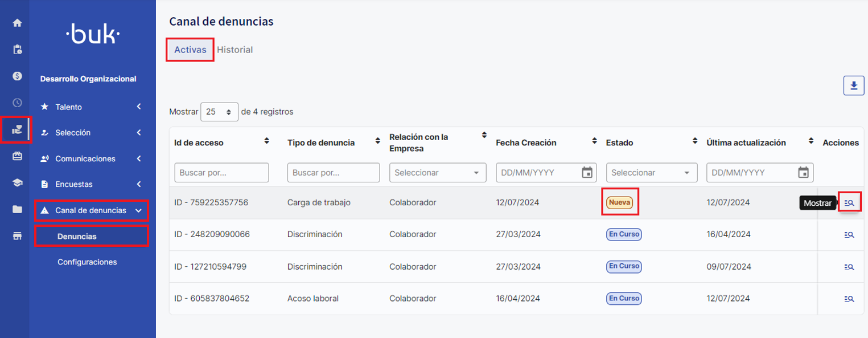Screen dimensions: 868x338
Task: Open the Estado filter dropdown
Action: [652, 172]
